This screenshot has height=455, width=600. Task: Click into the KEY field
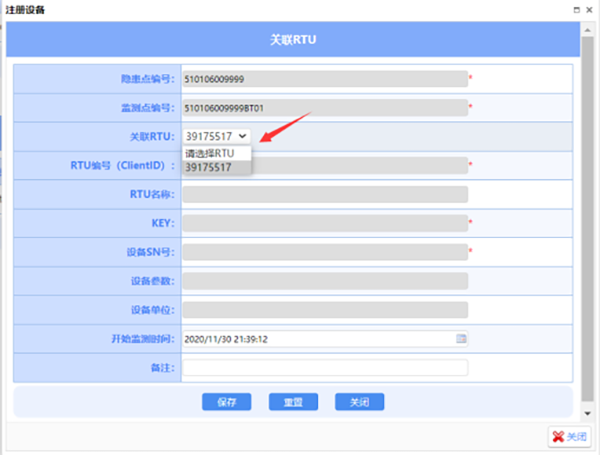point(324,224)
